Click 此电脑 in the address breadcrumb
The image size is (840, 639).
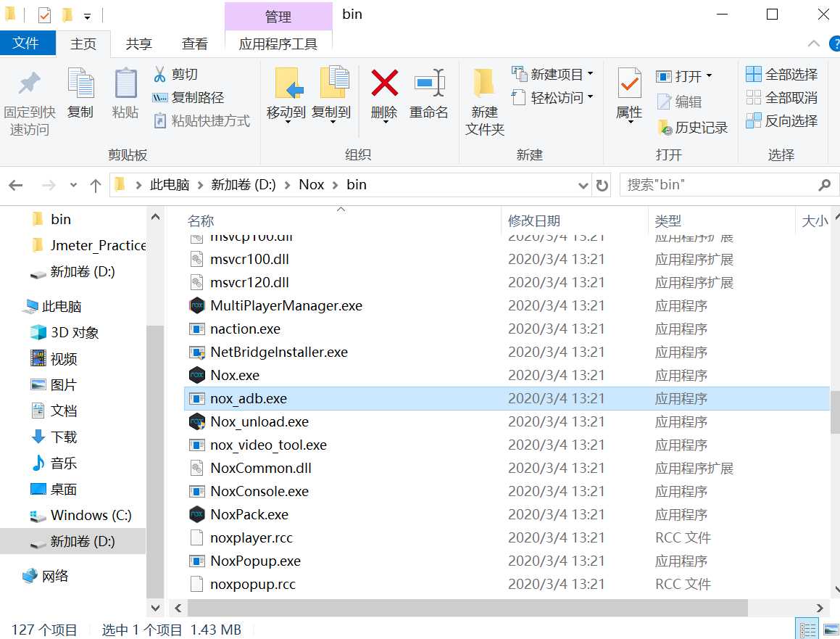pyautogui.click(x=170, y=185)
